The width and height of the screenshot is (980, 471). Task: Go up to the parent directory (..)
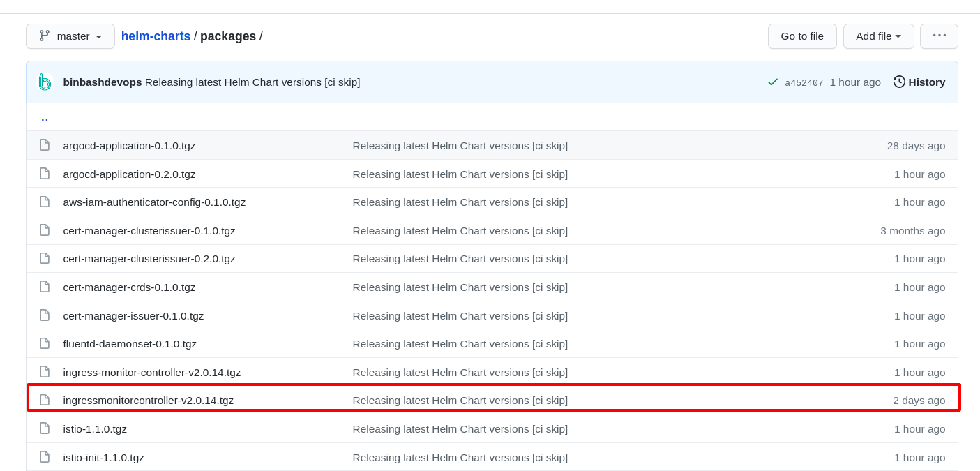pos(45,118)
